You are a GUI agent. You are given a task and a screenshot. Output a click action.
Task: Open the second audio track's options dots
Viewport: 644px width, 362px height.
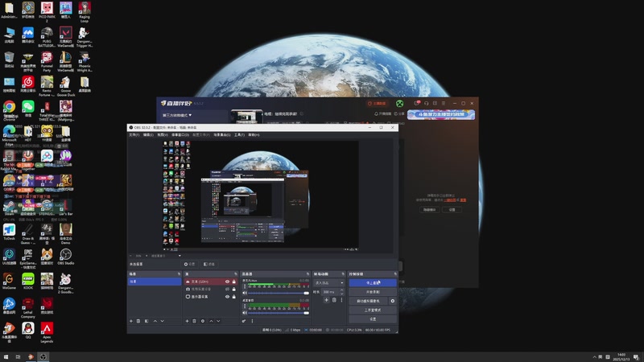tap(245, 306)
